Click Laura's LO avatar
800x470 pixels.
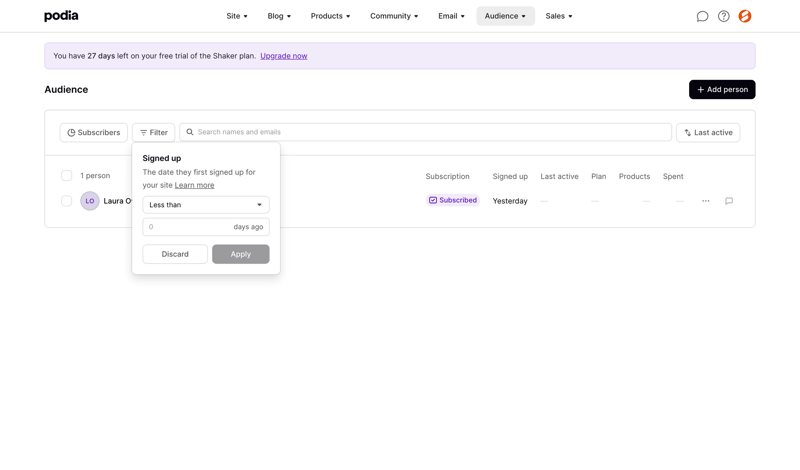click(x=90, y=201)
